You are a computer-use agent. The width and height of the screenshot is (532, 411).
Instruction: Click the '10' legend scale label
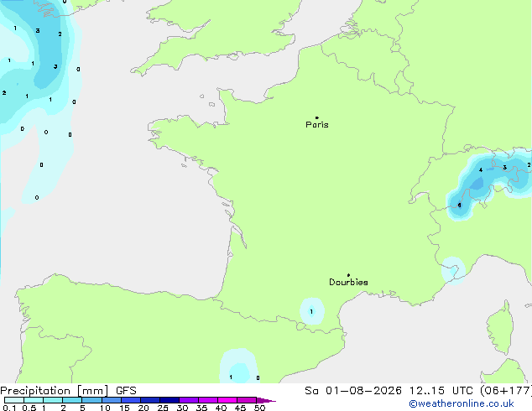pos(105,408)
